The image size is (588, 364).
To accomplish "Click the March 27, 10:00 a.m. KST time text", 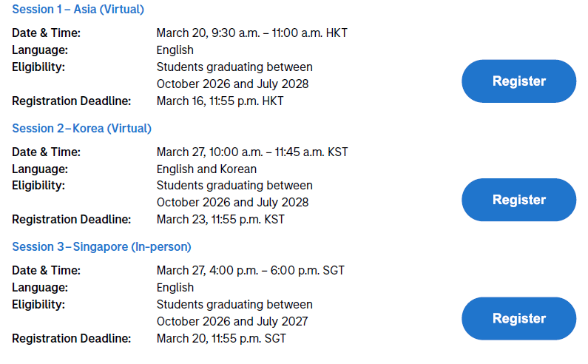I will (252, 152).
